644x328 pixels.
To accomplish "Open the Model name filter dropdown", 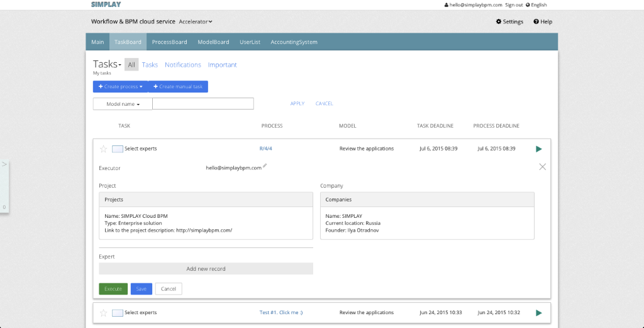I will coord(123,104).
